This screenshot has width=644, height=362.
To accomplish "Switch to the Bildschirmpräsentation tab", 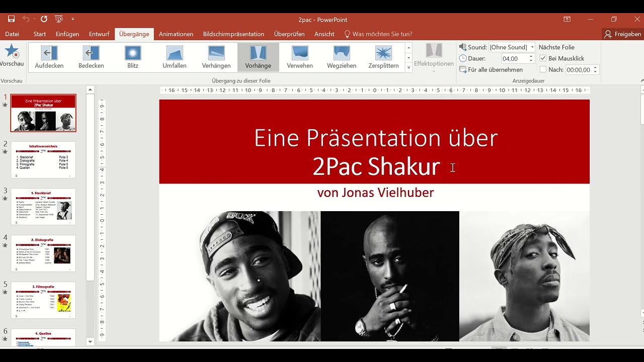I will (x=233, y=34).
